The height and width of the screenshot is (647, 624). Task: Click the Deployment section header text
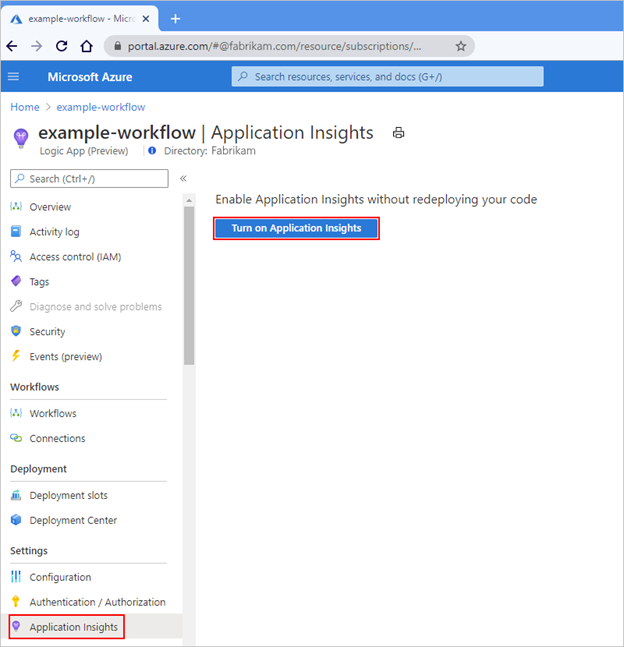[x=38, y=469]
